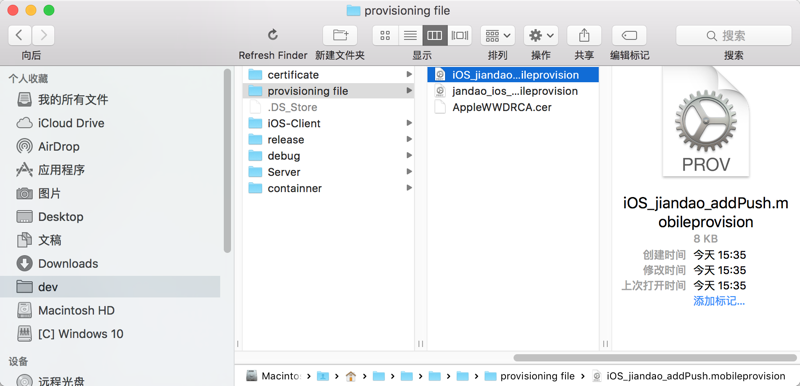Image resolution: width=800 pixels, height=386 pixels.
Task: Click the edit tags toolbar icon
Action: pos(629,35)
